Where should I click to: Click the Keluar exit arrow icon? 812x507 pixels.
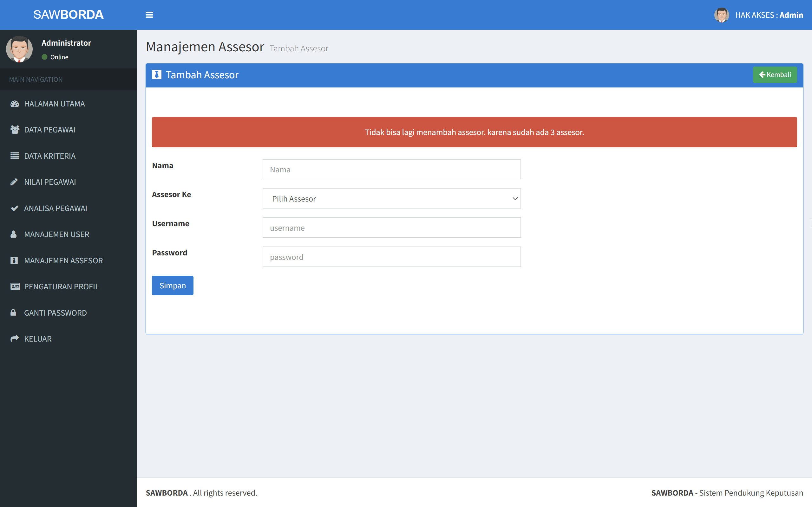coord(14,338)
